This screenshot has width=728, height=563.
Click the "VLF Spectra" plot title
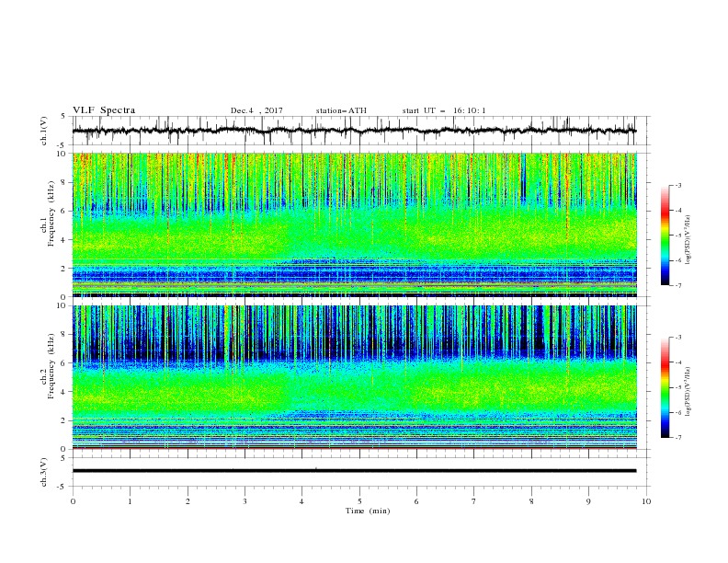click(x=104, y=110)
